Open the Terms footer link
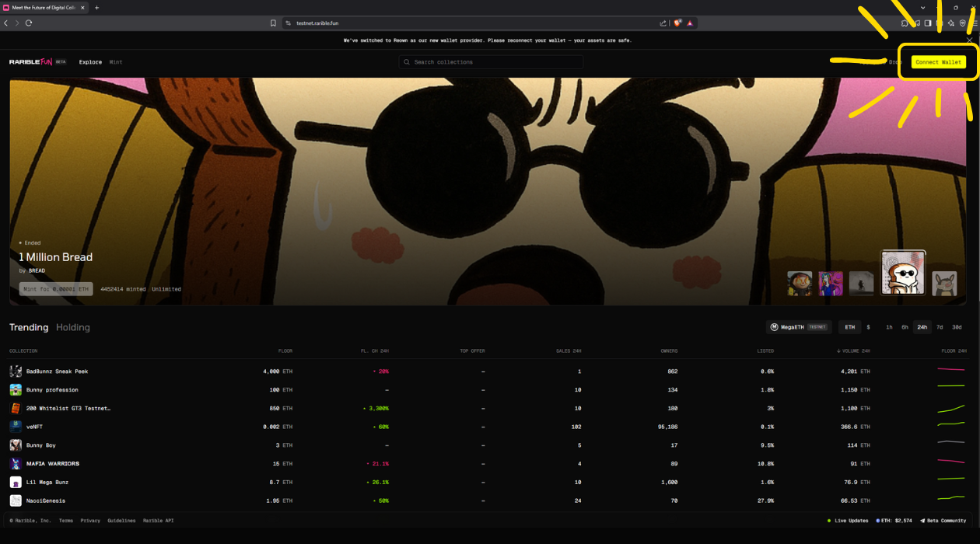The image size is (980, 544). [66, 521]
